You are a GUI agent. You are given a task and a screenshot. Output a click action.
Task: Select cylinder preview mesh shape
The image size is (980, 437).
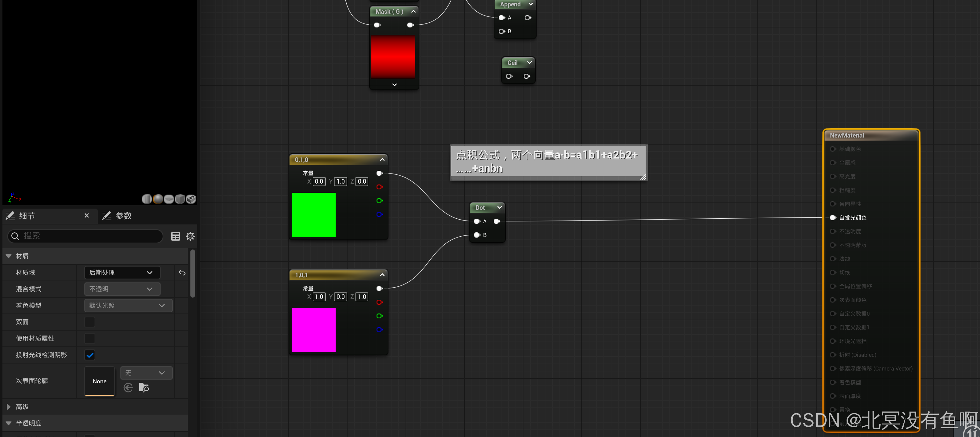click(x=147, y=199)
